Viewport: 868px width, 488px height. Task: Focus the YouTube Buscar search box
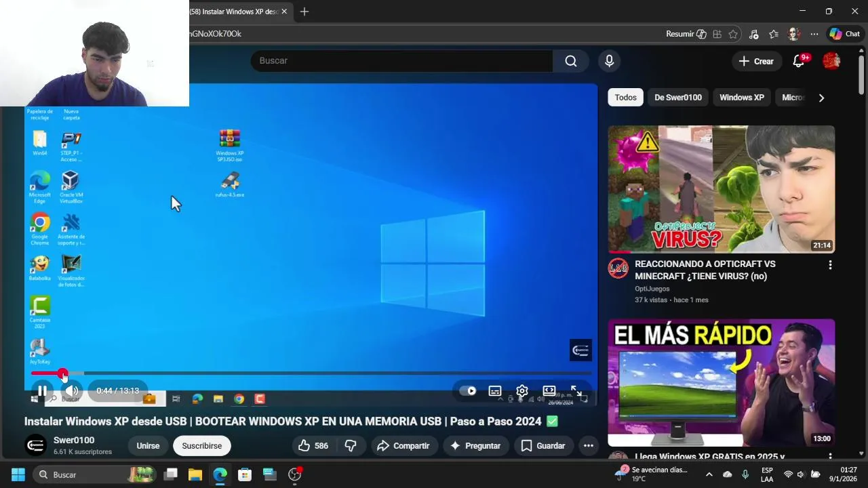click(x=401, y=61)
